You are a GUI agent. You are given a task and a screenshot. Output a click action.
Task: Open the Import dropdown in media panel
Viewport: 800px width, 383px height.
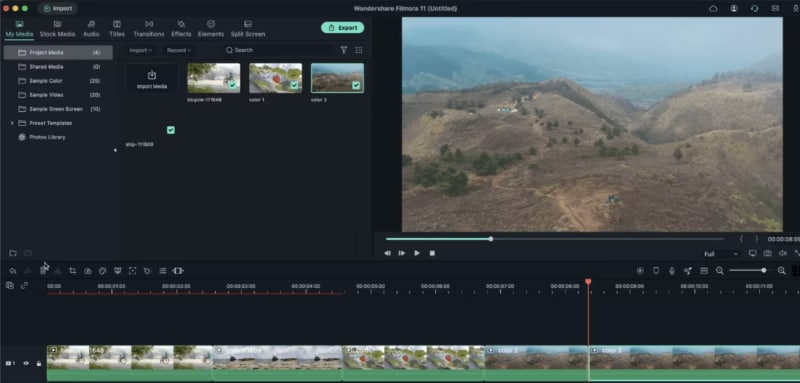pyautogui.click(x=140, y=50)
